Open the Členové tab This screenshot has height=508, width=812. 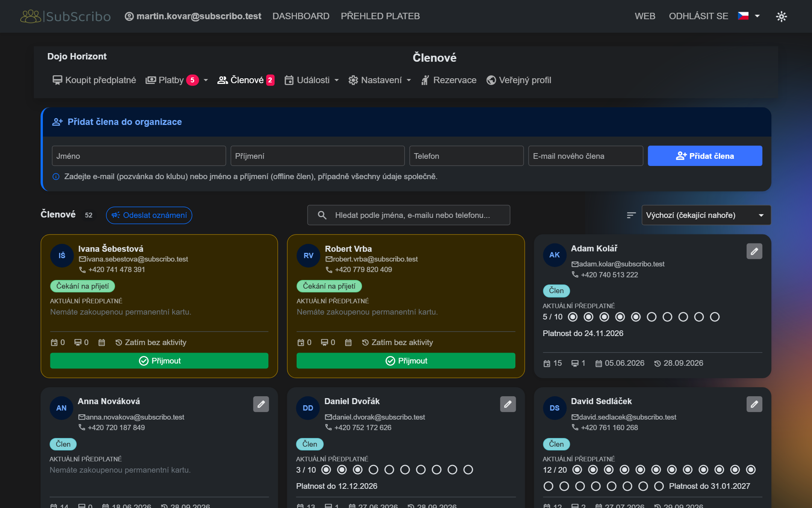[x=246, y=80]
